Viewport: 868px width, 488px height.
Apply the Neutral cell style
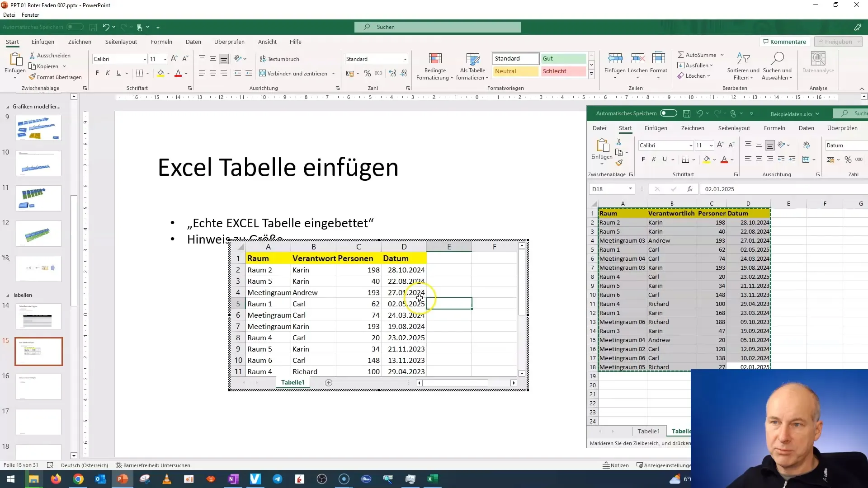pyautogui.click(x=515, y=71)
